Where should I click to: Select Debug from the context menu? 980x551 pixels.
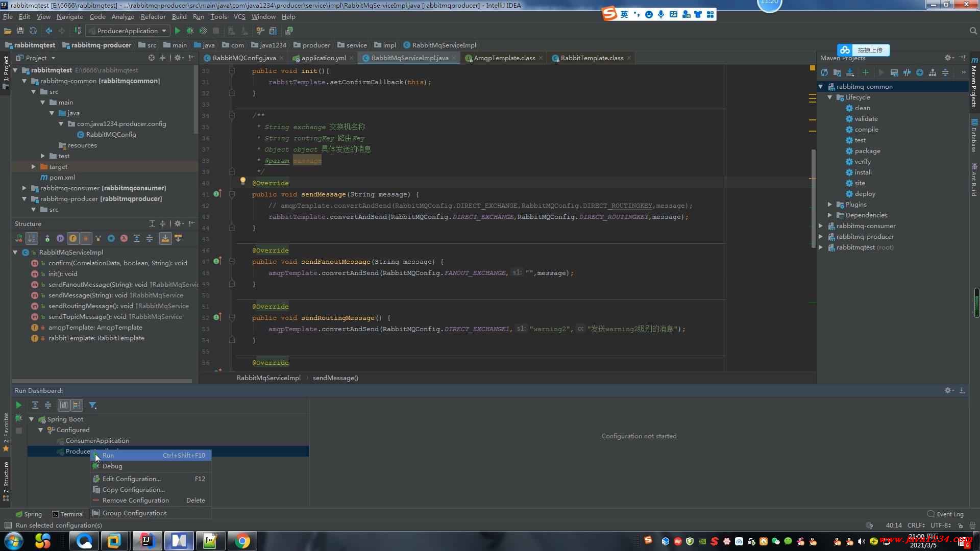[151, 466]
